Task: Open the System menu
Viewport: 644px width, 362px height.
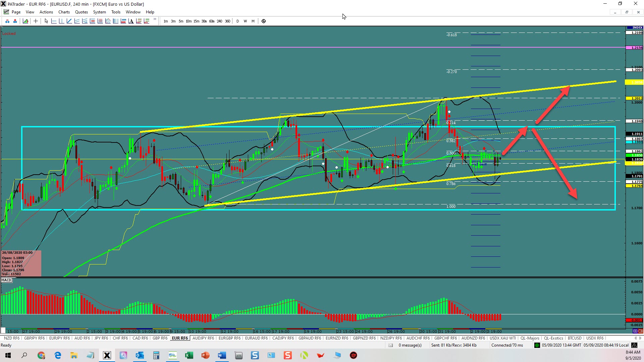Action: [99, 12]
